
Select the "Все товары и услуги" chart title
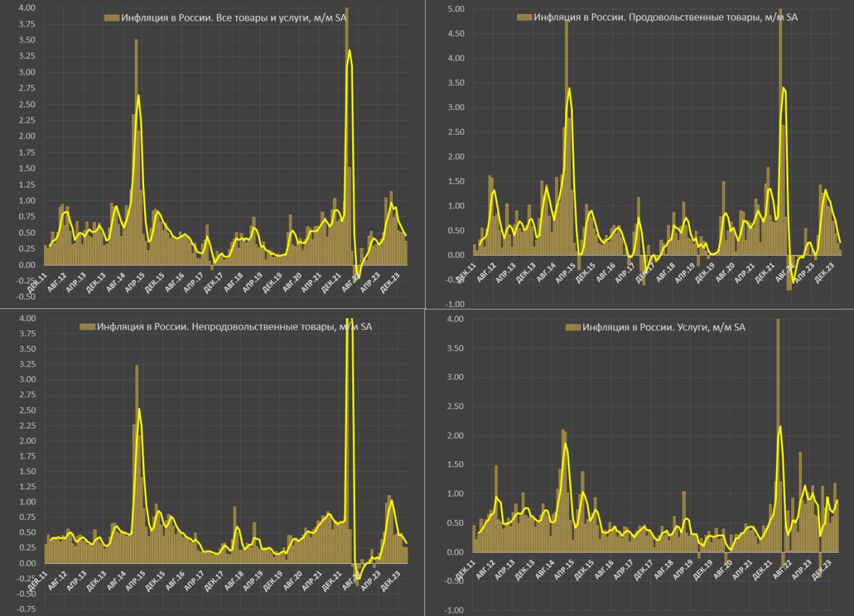234,18
